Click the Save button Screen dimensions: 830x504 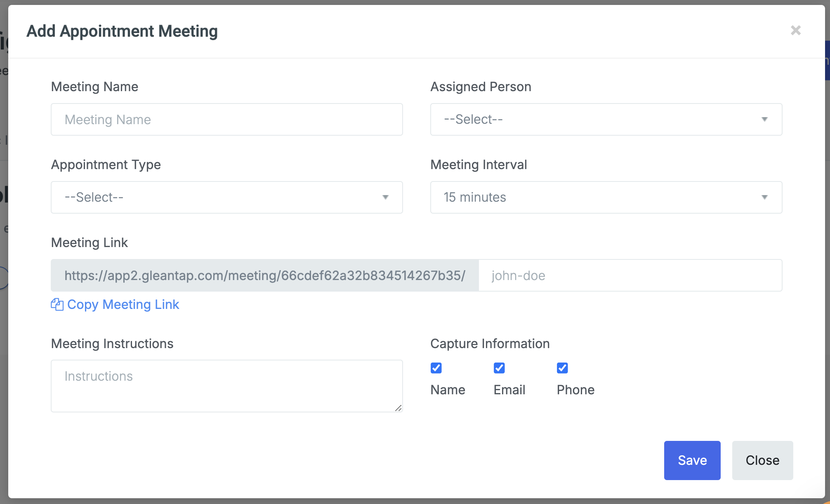pyautogui.click(x=692, y=460)
